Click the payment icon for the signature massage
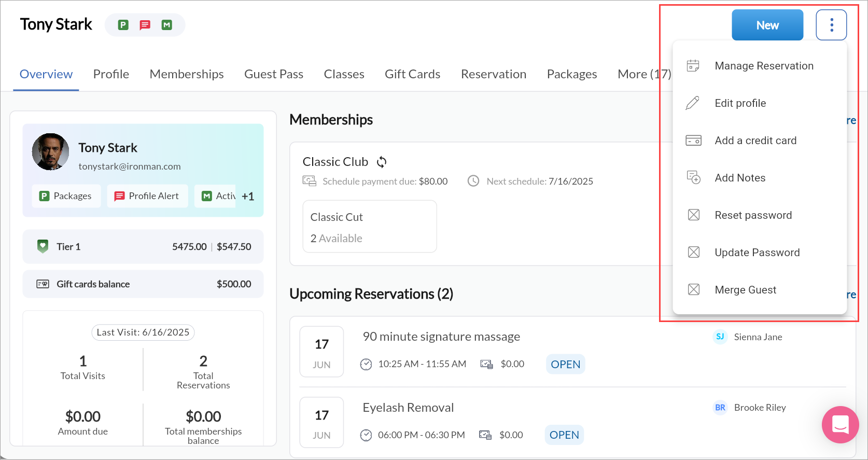Viewport: 868px width, 460px height. [487, 365]
